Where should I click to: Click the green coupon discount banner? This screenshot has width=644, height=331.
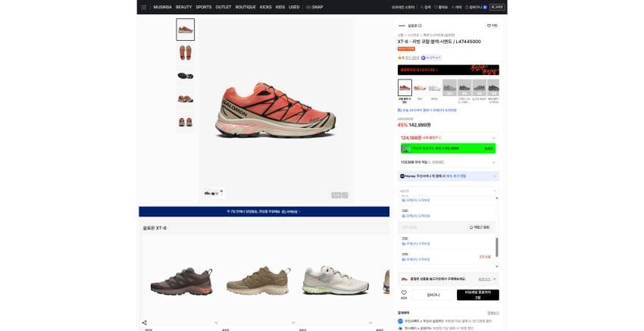449,148
